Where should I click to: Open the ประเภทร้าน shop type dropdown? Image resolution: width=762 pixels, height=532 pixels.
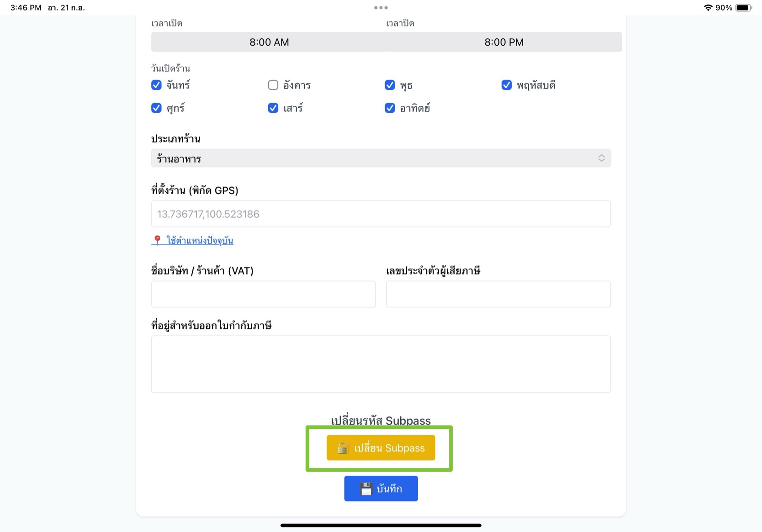pos(381,158)
